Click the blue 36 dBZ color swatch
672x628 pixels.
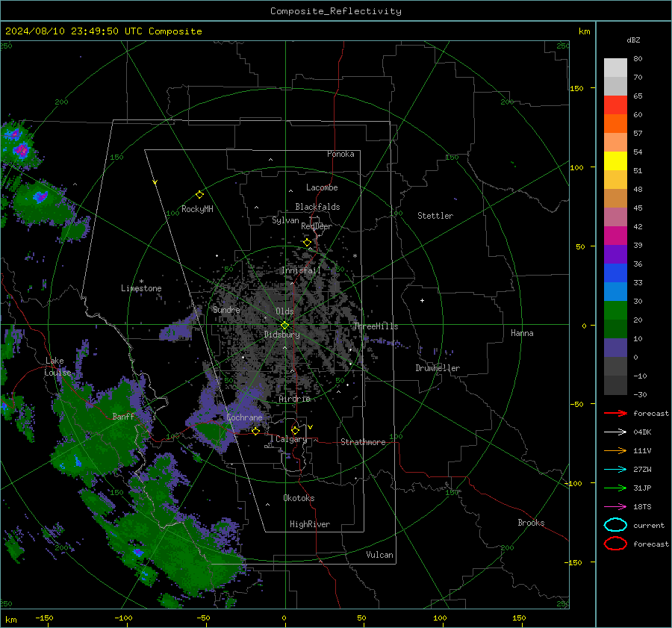coord(615,273)
